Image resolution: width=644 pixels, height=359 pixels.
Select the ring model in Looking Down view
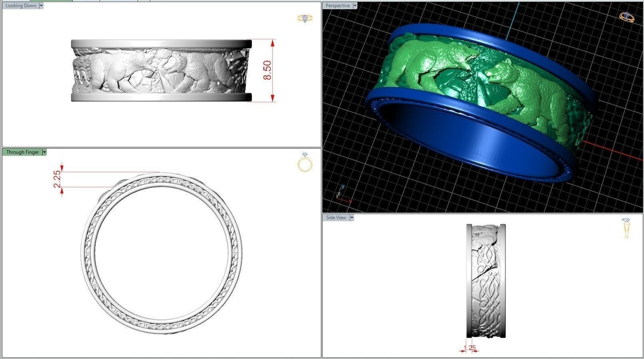coord(161,70)
